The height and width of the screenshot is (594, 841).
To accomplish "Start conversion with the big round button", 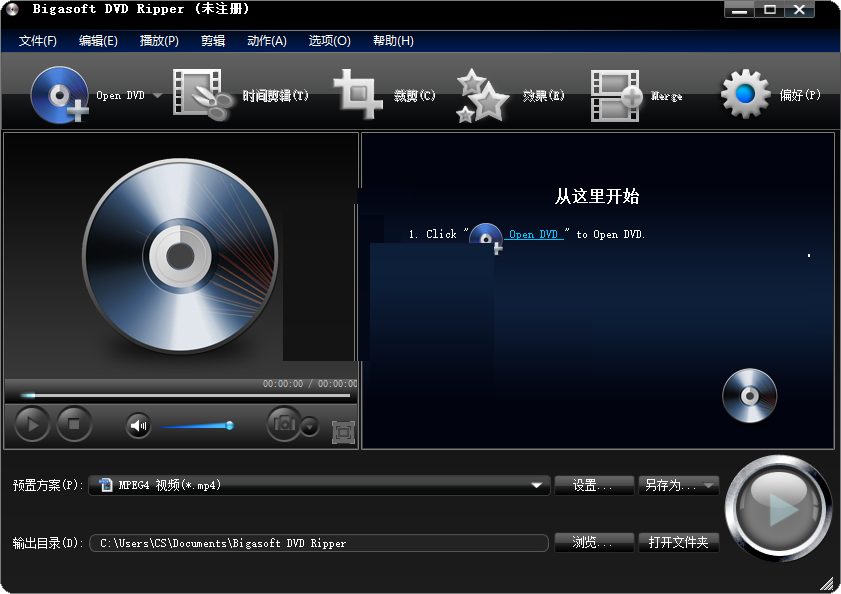I will 778,508.
